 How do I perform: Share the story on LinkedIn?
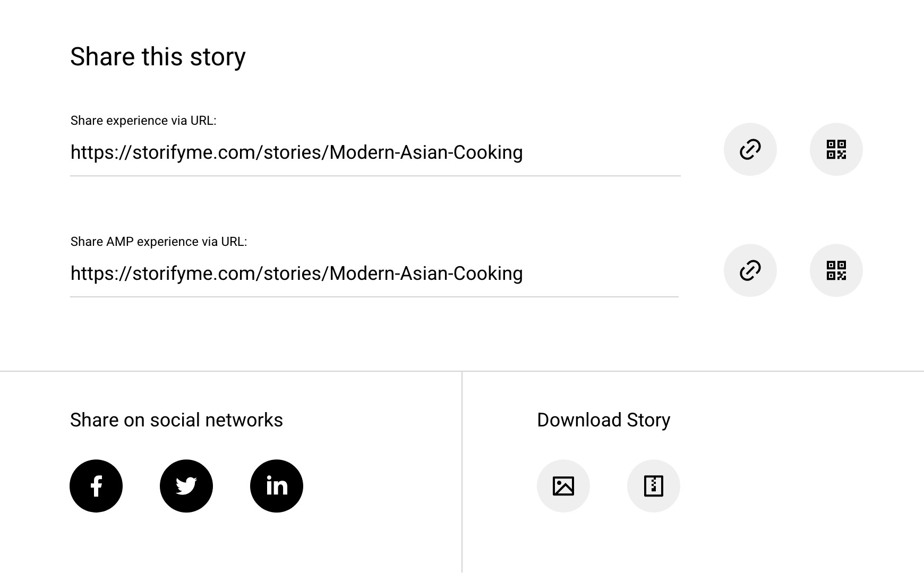coord(277,486)
